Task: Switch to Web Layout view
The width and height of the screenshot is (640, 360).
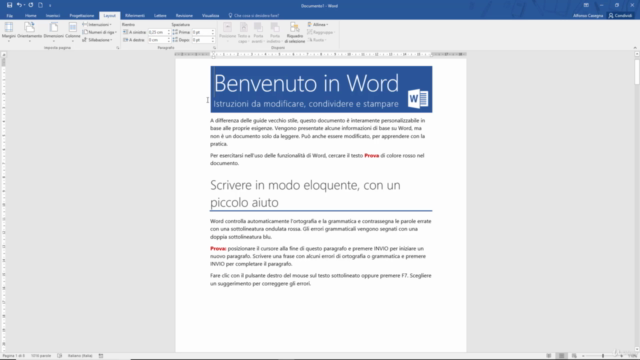Action: [574, 356]
